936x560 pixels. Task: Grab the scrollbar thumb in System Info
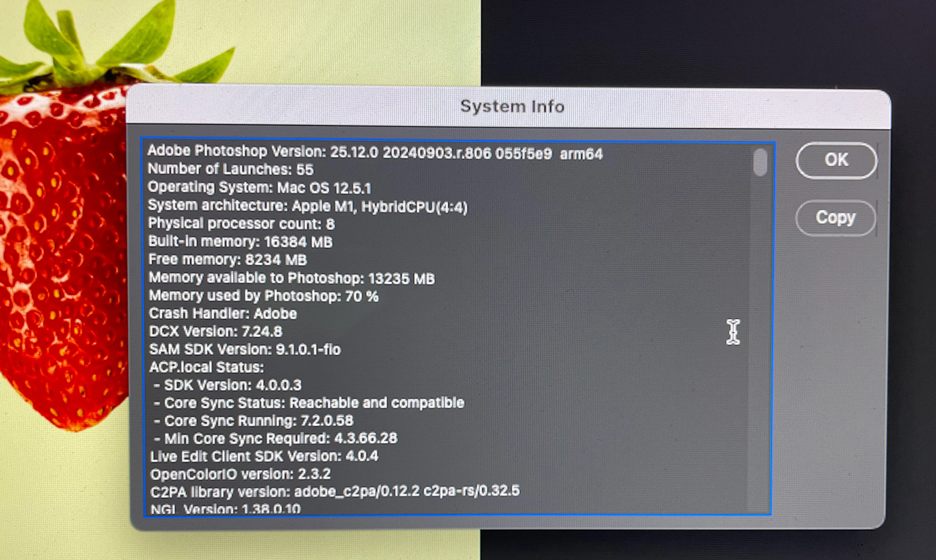[x=760, y=162]
